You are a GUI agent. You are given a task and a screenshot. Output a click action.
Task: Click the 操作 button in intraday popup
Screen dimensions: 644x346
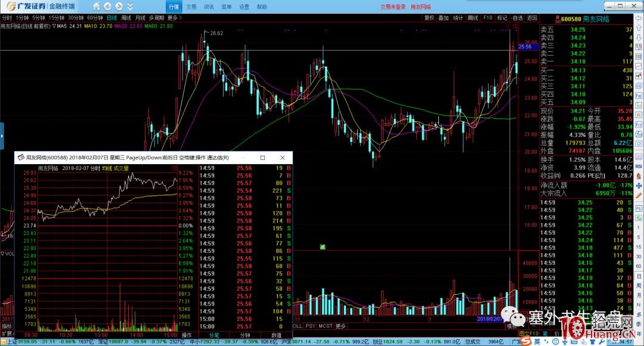(187, 335)
